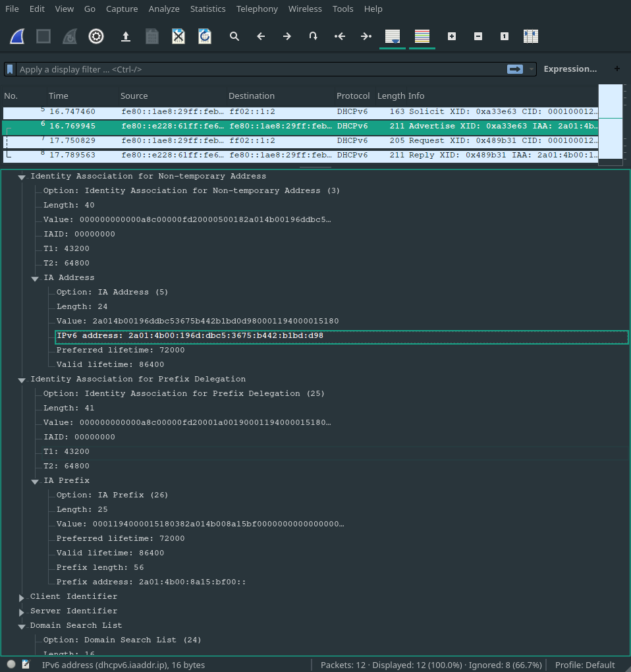Select packet 8 DHCPv6 Reply row
The width and height of the screenshot is (631, 672).
(300, 155)
